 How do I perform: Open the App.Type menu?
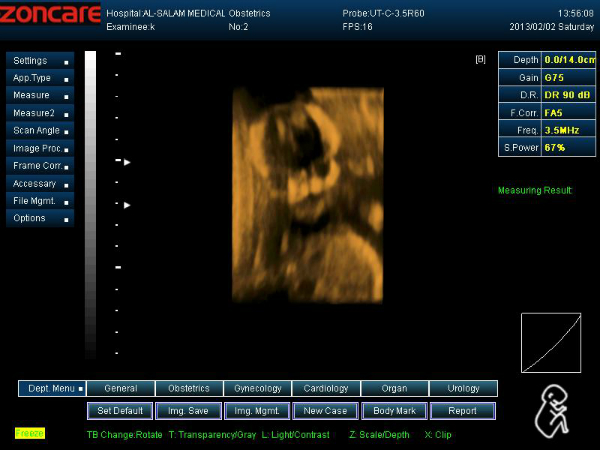(x=40, y=78)
